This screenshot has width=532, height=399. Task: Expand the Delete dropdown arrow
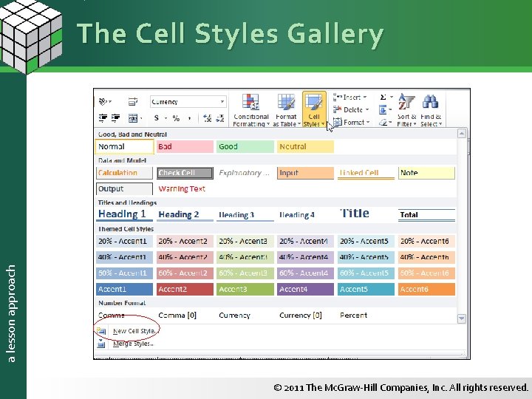367,109
